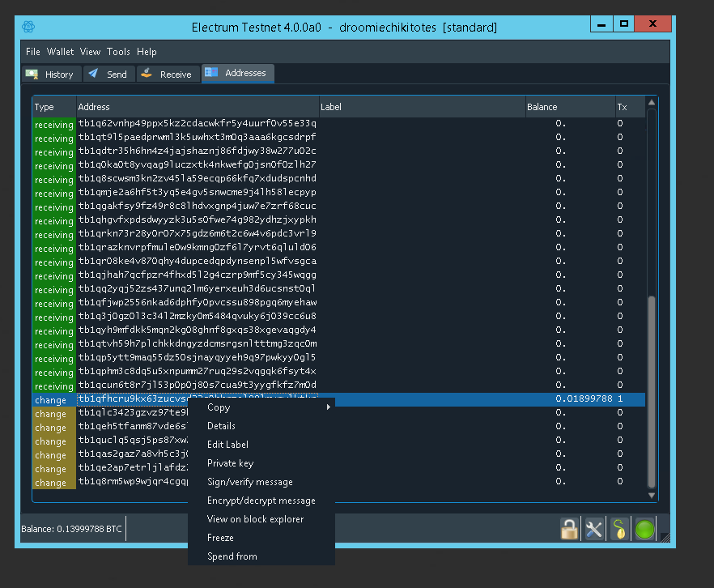Select address starting with tb1qr08ke4v870qhy4

198,261
